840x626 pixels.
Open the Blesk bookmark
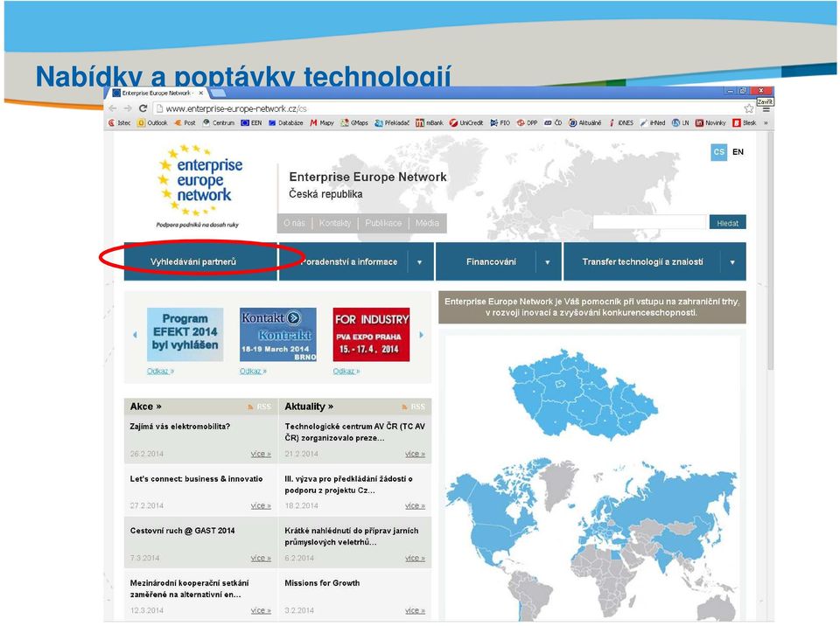[x=745, y=122]
